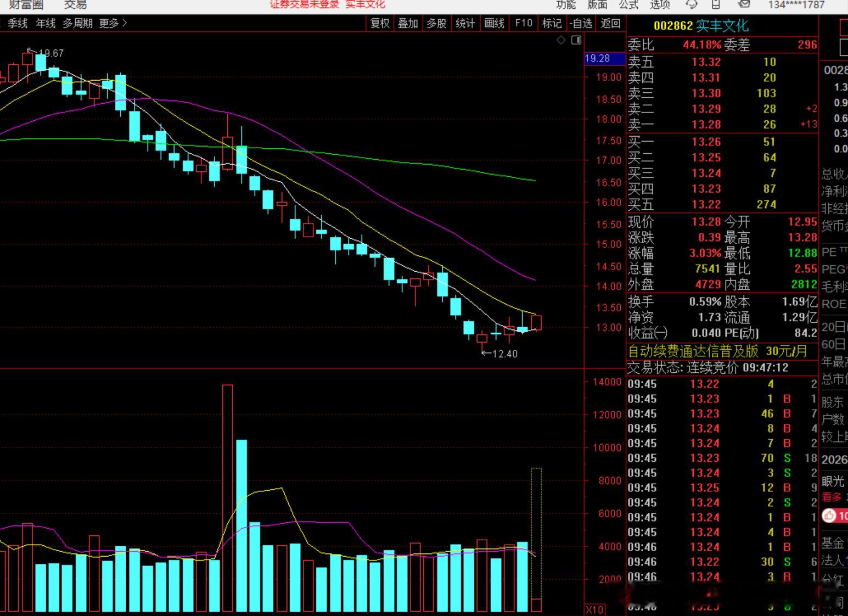Open the customer service headset icon
Image resolution: width=848 pixels, height=616 pixels.
coord(691,4)
